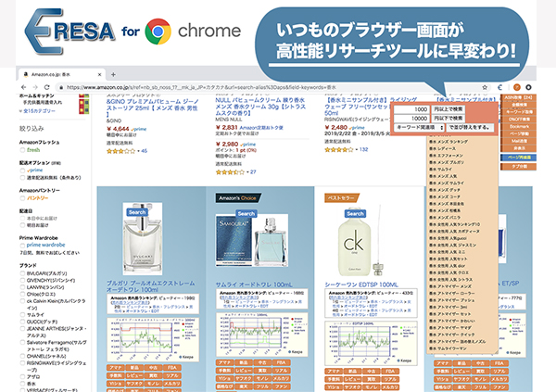
Task: Open the blue ERESA E extension icon
Action: point(500,87)
